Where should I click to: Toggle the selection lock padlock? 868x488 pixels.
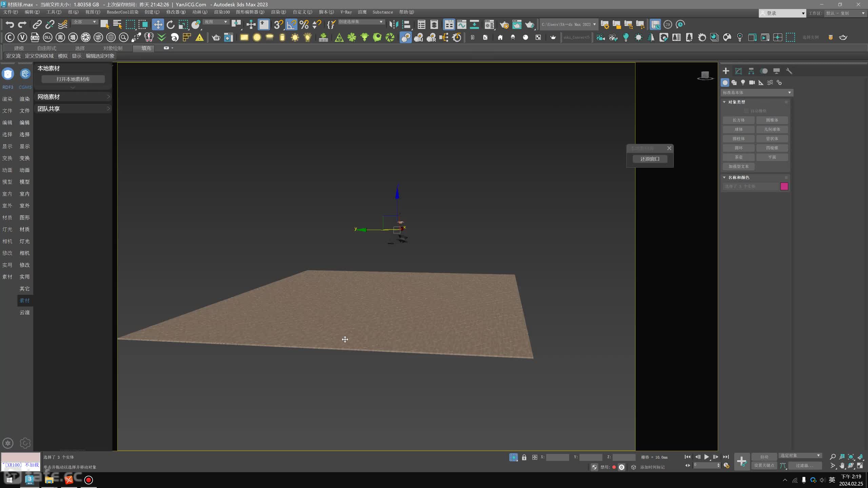[x=524, y=457]
